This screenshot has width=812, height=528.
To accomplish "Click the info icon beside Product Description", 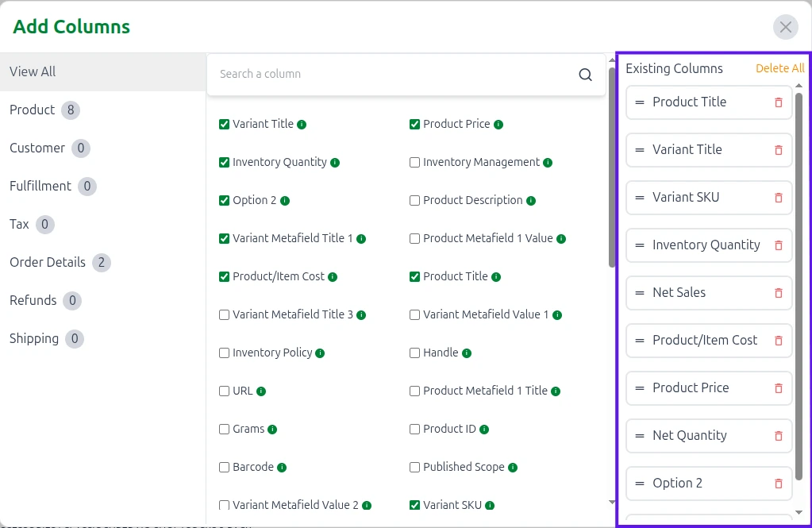I will click(531, 201).
